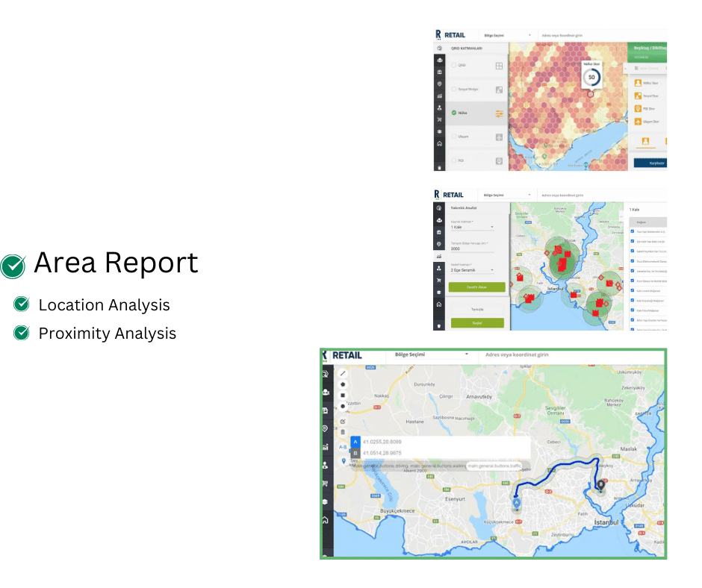Click the point A coordinate field 41.0255,28.8089
This screenshot has height=588, width=702.
click(x=445, y=442)
